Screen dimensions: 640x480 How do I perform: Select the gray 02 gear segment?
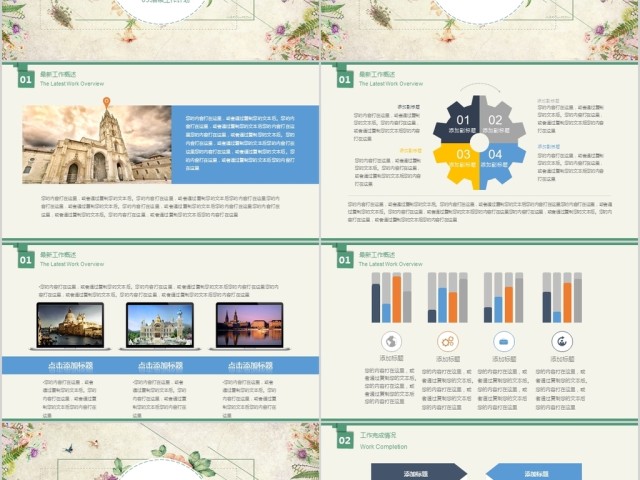500,119
